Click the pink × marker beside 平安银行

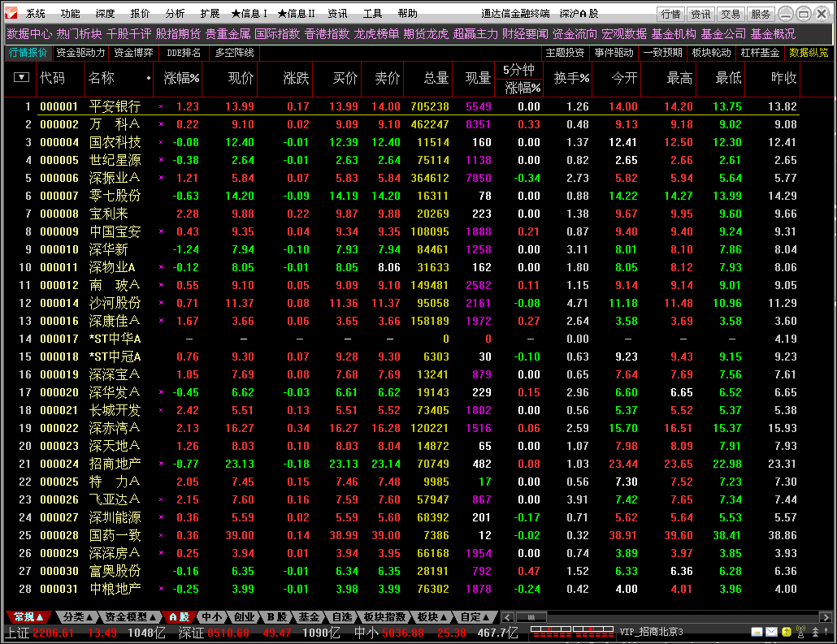pos(161,106)
